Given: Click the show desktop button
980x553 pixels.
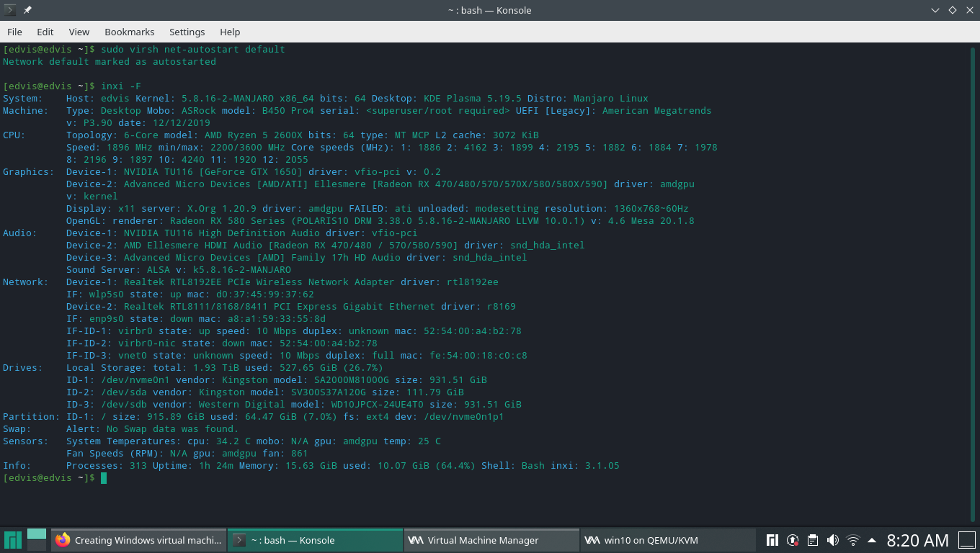Looking at the screenshot, I should tap(966, 540).
